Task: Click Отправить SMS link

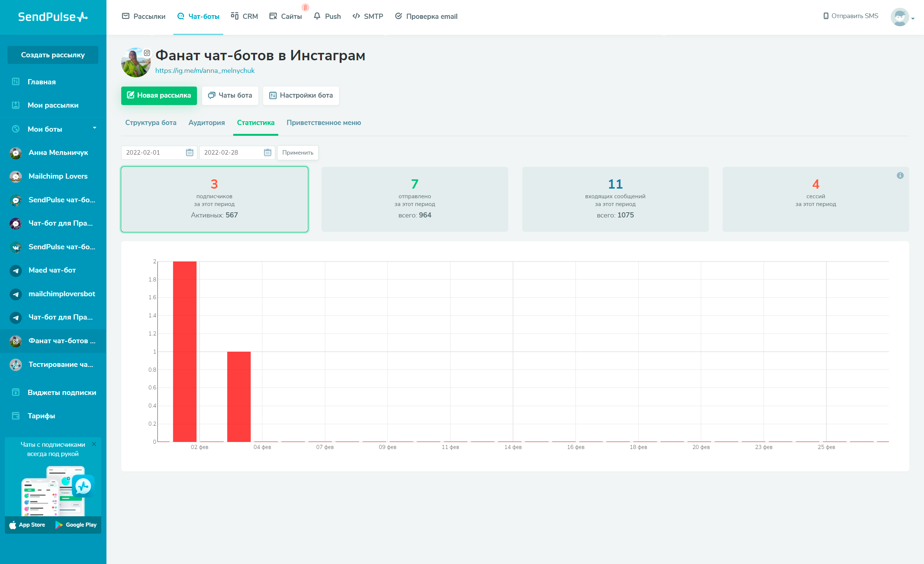Action: [850, 16]
